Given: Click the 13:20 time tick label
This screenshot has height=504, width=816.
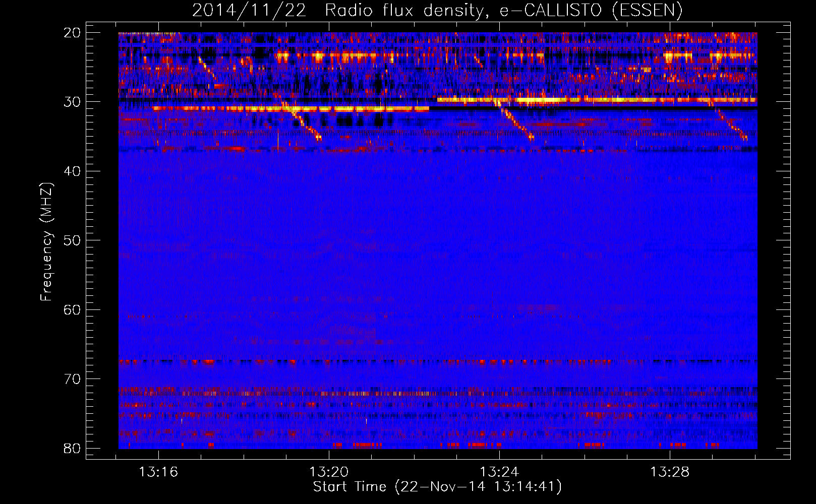Looking at the screenshot, I should 329,472.
